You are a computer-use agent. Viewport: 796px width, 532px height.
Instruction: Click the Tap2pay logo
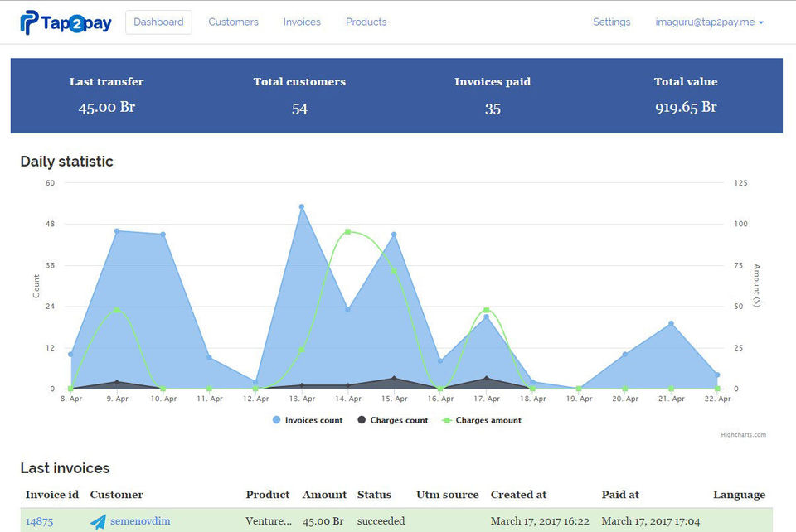pyautogui.click(x=66, y=22)
